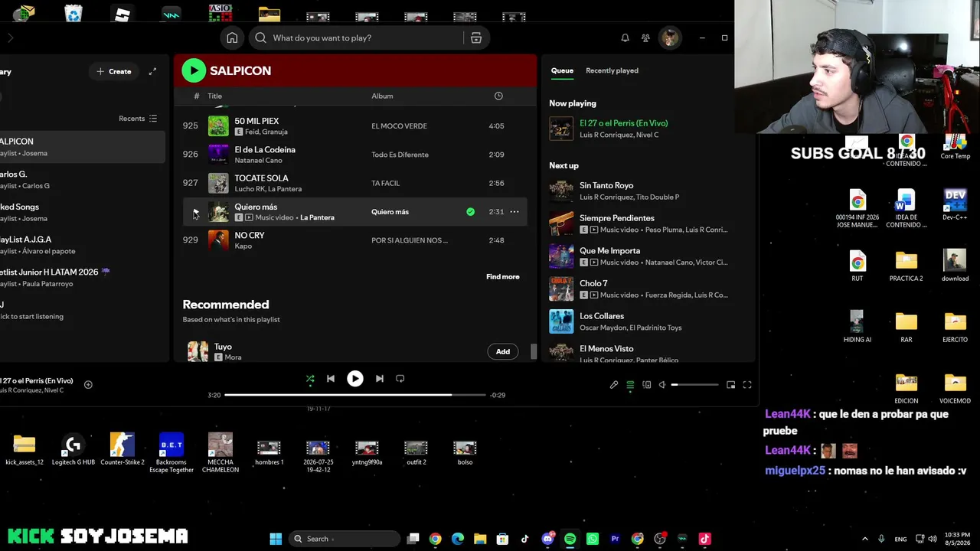Skip to the previous track
Image resolution: width=980 pixels, height=551 pixels.
[331, 379]
